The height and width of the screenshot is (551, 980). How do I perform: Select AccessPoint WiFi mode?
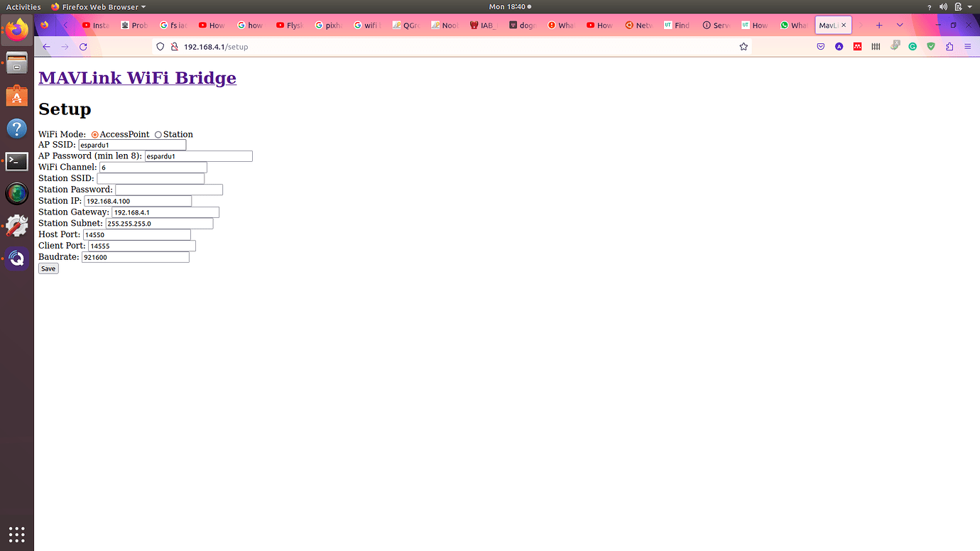(95, 135)
